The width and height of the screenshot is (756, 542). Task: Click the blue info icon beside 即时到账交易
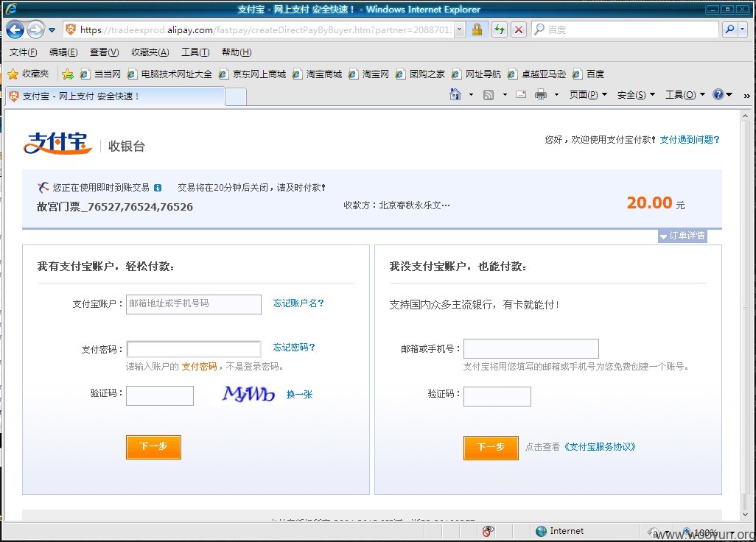158,188
